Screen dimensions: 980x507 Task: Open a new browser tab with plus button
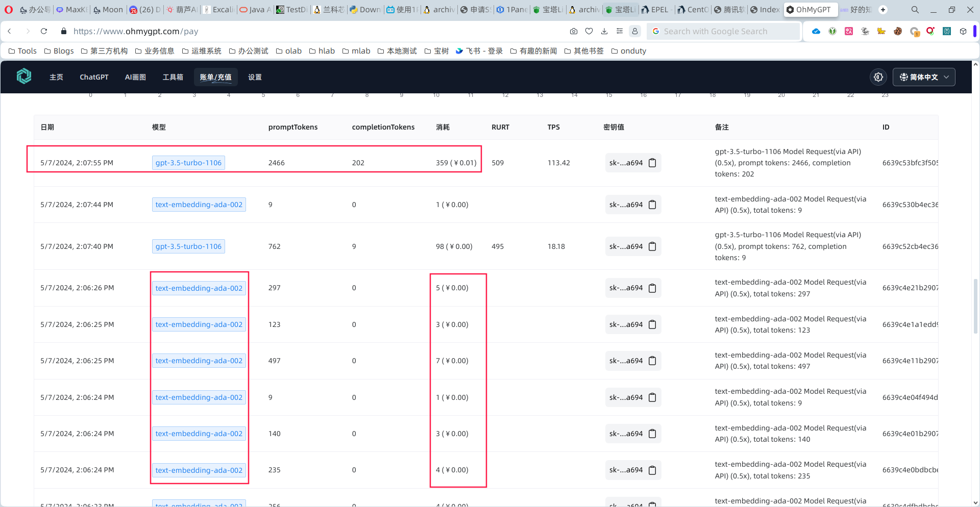883,10
